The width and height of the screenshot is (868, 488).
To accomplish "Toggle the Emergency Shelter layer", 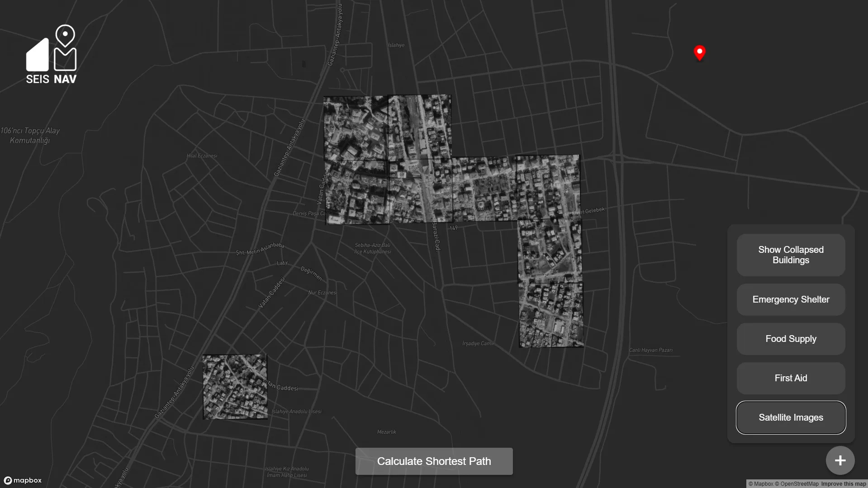I will 791,299.
